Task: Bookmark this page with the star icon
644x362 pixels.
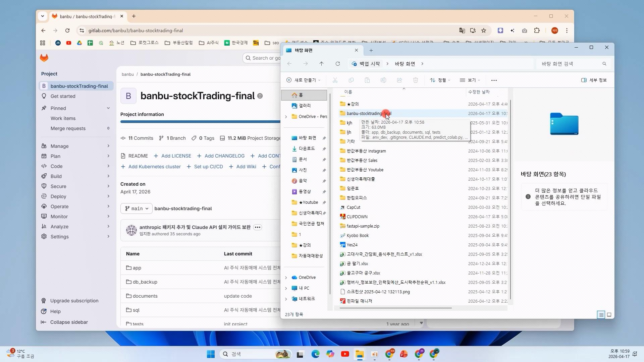Action: [x=484, y=31]
